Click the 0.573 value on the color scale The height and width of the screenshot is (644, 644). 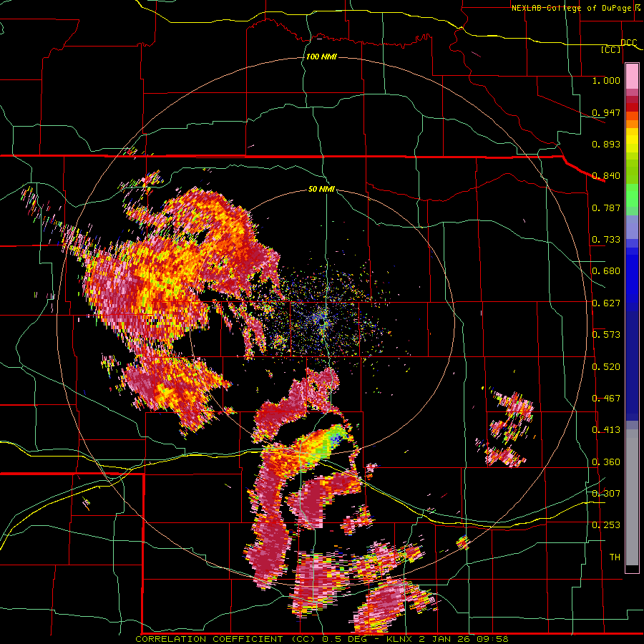(606, 335)
